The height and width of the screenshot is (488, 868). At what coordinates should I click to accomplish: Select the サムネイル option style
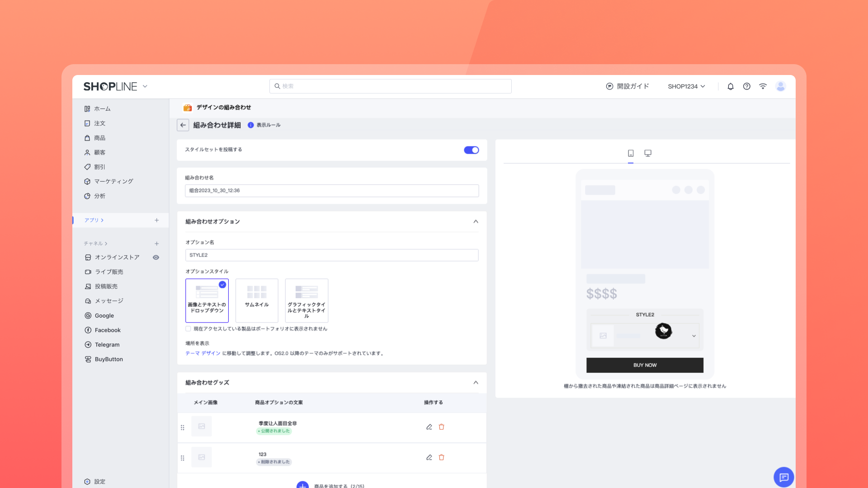(x=256, y=300)
